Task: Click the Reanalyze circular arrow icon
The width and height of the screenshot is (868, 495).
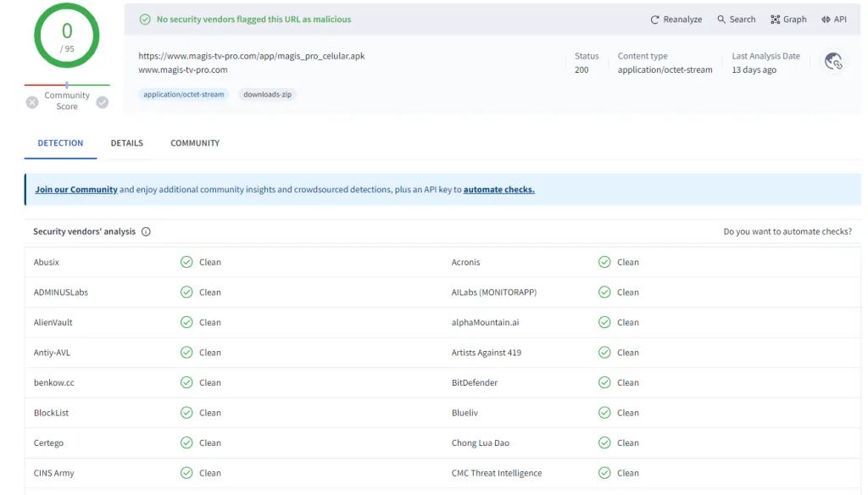Action: [x=654, y=19]
